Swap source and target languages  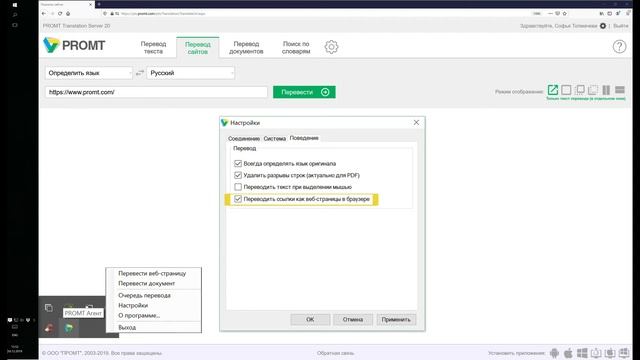tap(140, 73)
